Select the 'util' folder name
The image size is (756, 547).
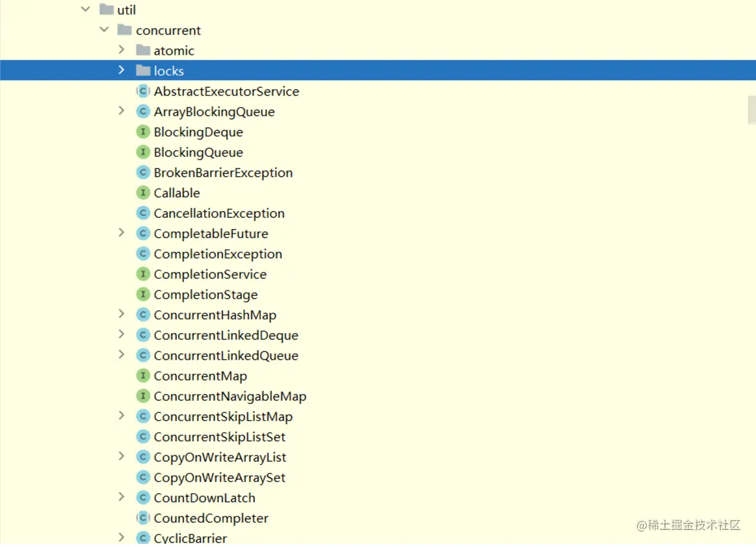(x=126, y=10)
